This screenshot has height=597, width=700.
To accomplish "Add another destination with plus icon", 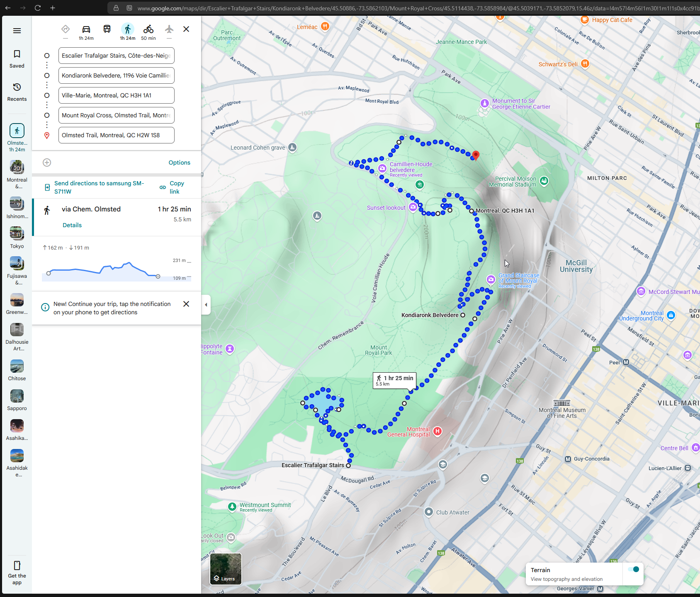I will pyautogui.click(x=47, y=163).
